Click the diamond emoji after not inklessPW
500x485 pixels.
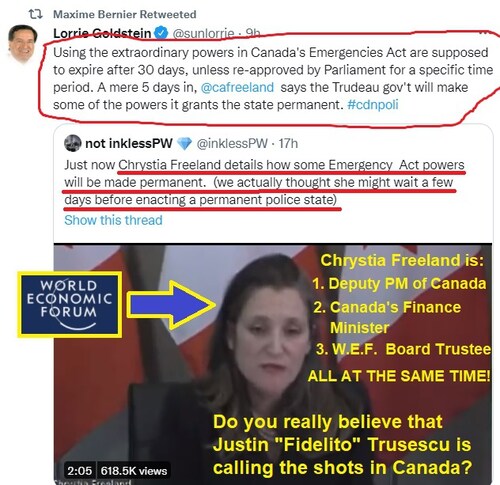184,144
